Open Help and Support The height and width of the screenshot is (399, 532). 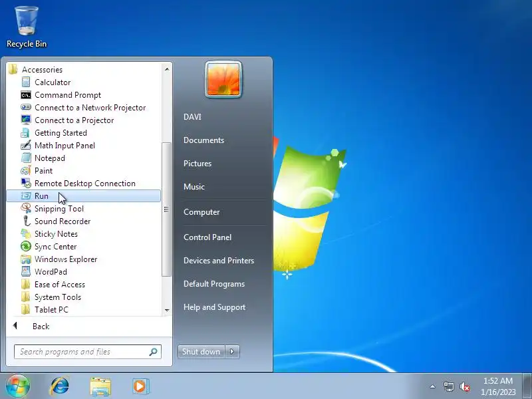click(214, 307)
